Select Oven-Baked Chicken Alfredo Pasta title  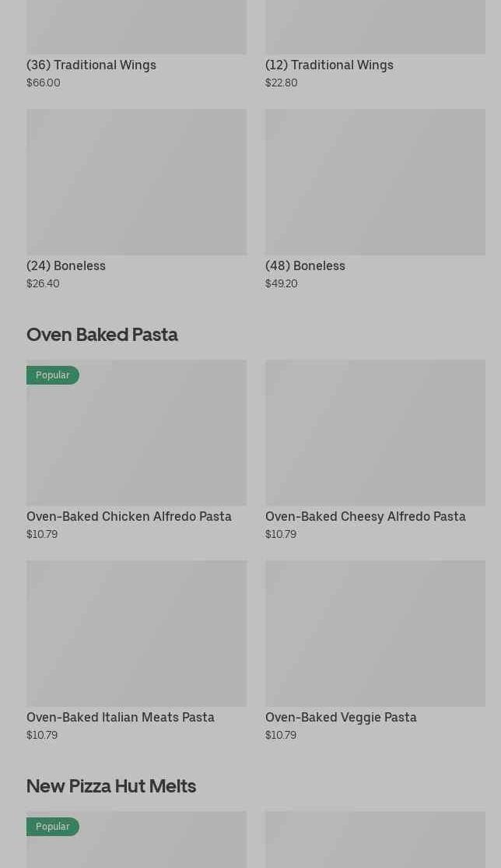point(129,516)
